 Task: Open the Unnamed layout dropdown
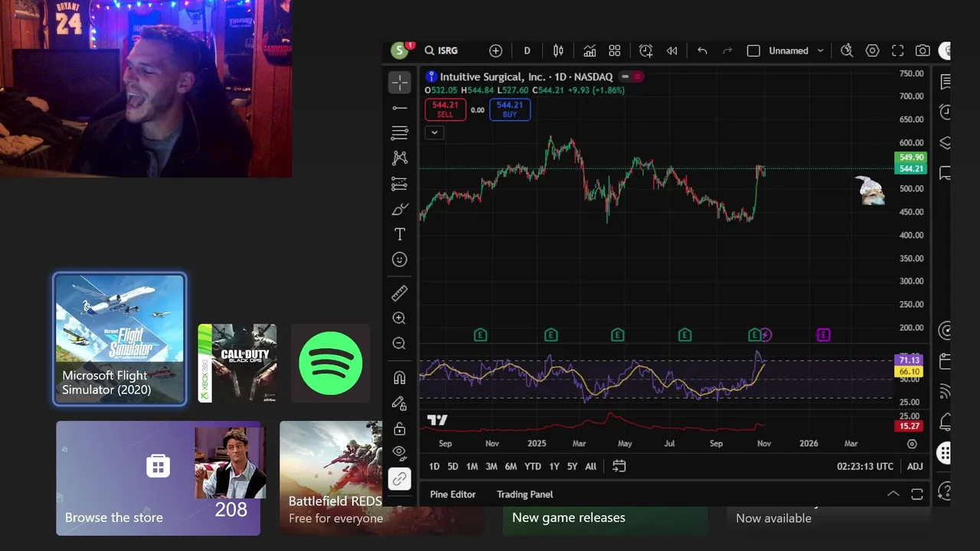point(796,51)
